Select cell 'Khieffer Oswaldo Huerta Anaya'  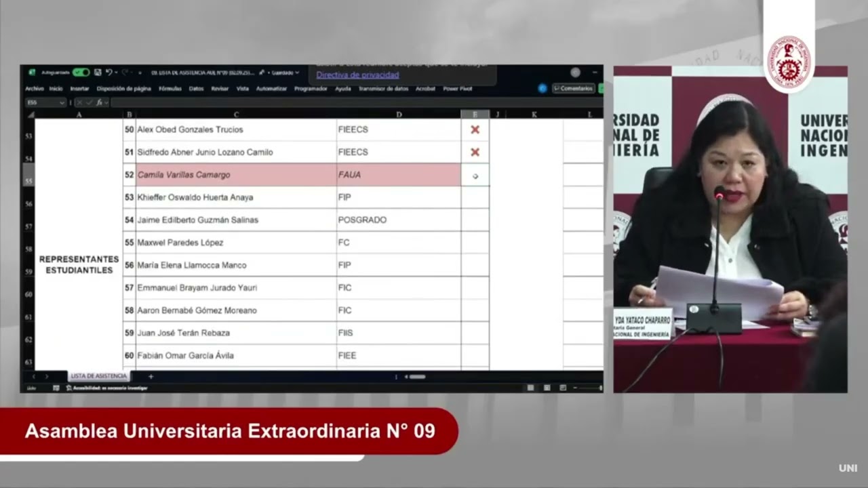(236, 197)
